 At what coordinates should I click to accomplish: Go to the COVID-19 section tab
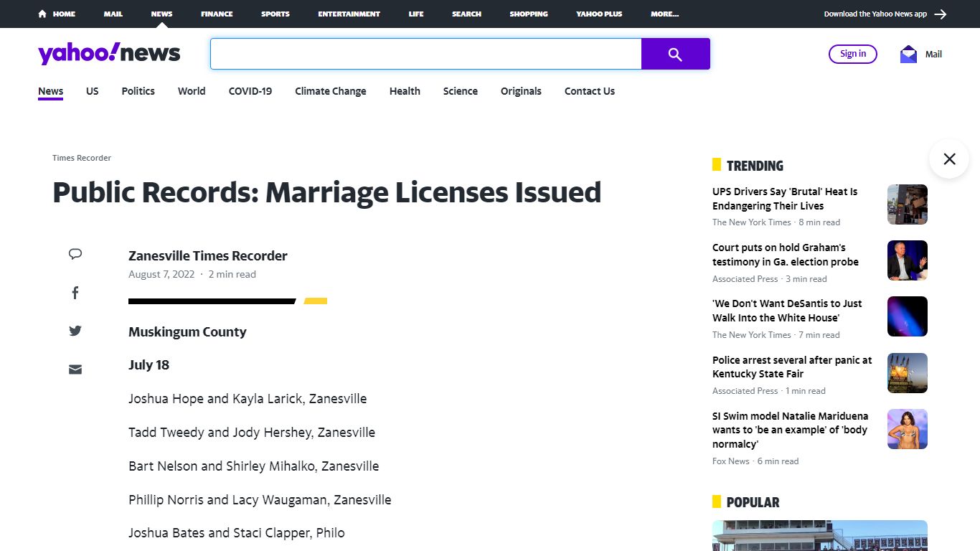(x=250, y=91)
